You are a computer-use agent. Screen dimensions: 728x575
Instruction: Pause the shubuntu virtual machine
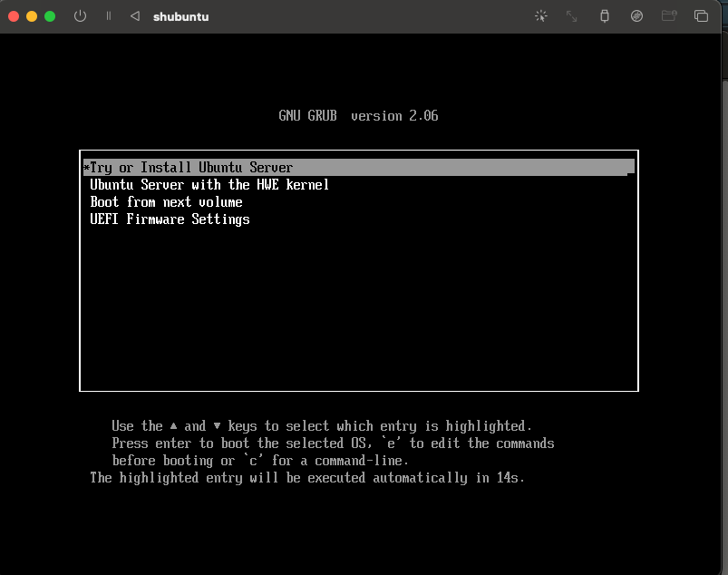click(109, 16)
